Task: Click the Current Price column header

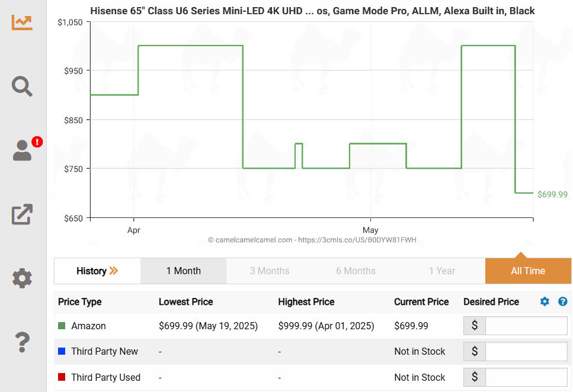Action: coord(421,302)
